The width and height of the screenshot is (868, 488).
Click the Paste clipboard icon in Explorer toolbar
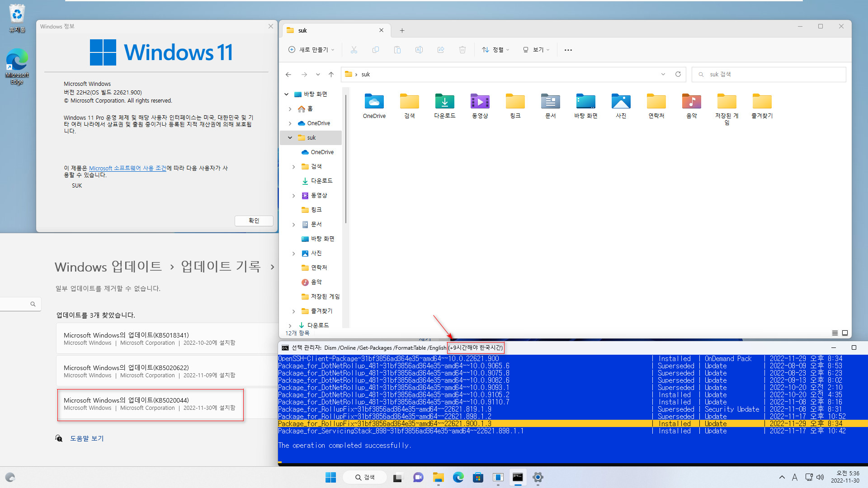coord(397,50)
